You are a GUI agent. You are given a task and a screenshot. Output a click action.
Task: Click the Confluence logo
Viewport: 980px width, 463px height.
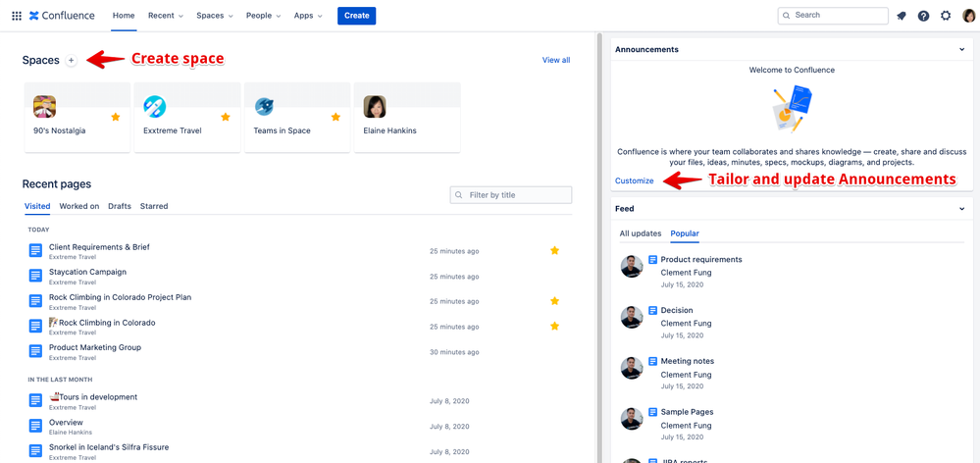[x=62, y=16]
